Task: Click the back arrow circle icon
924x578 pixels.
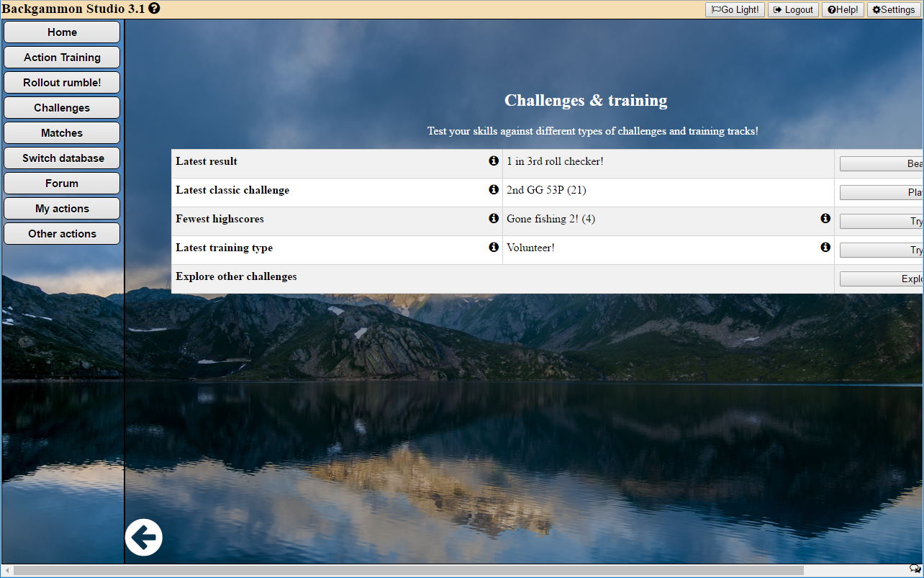Action: tap(144, 537)
